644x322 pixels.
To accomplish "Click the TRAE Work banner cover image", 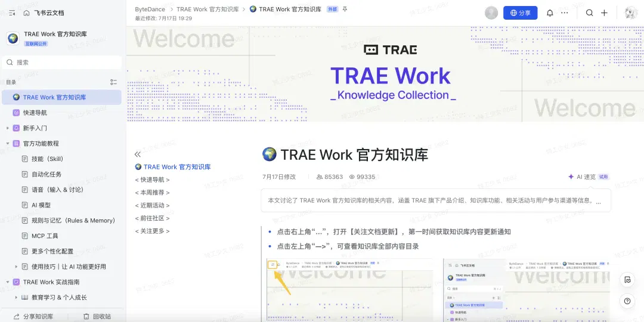I will click(385, 74).
